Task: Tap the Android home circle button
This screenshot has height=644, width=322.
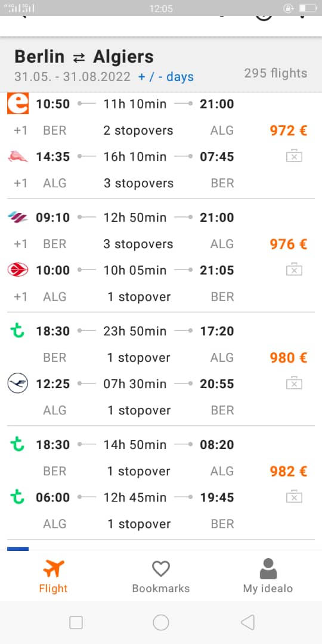Action: [161, 622]
